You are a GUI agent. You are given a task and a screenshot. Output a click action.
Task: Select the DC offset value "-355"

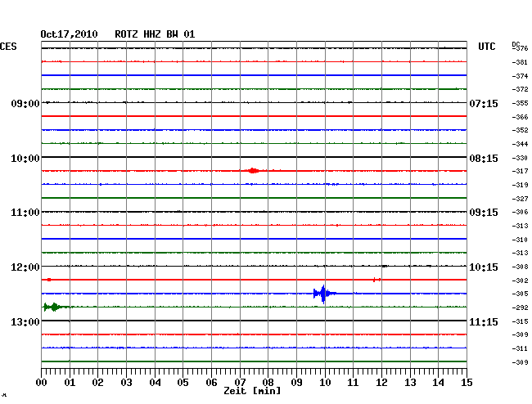520,103
